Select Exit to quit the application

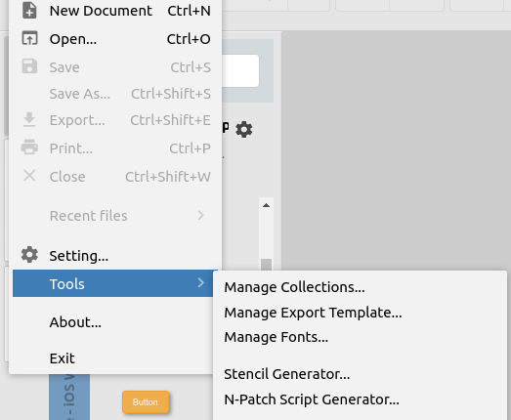coord(62,358)
